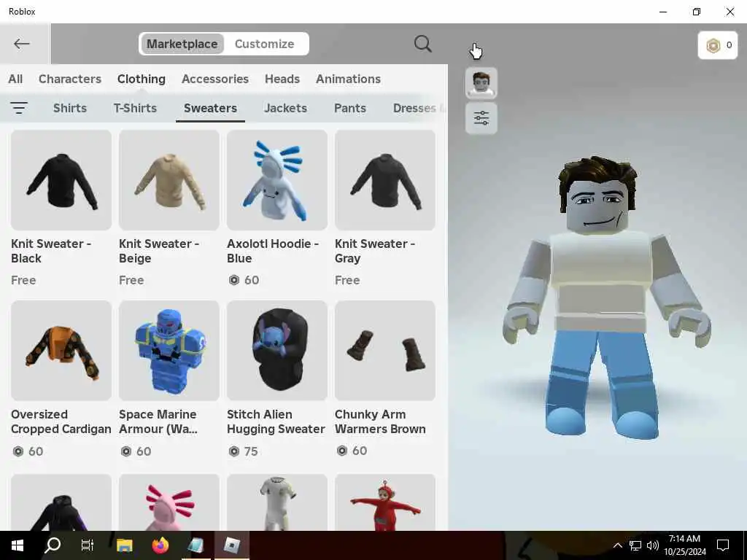
Task: Open the volume tray icon
Action: click(x=653, y=545)
